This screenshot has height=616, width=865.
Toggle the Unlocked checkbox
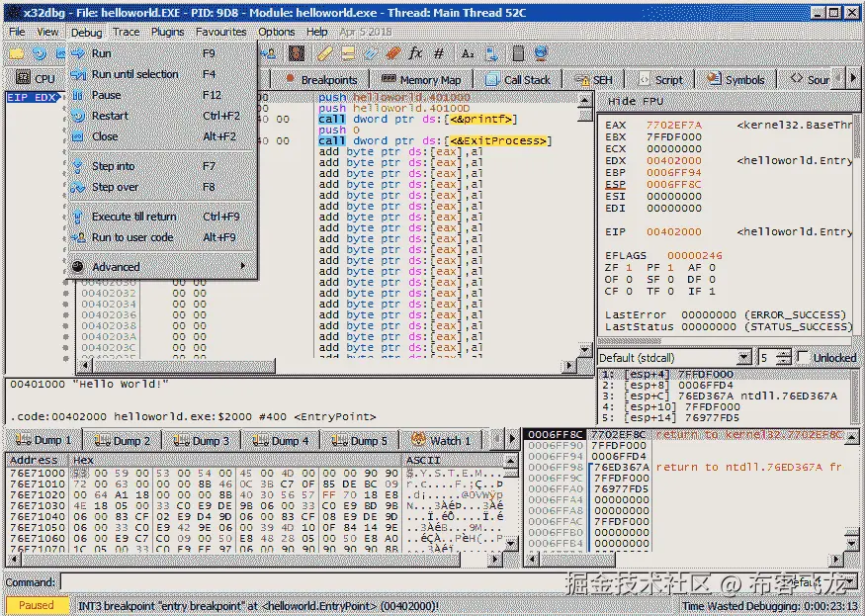[803, 357]
